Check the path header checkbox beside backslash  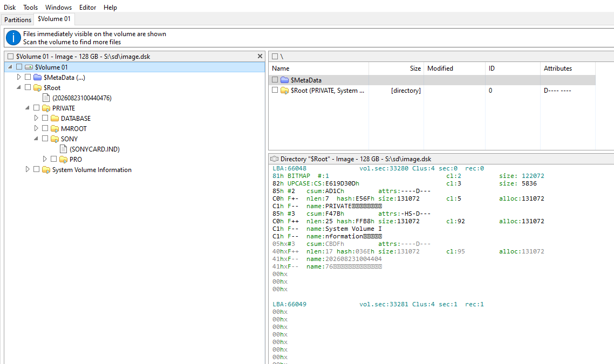[275, 57]
